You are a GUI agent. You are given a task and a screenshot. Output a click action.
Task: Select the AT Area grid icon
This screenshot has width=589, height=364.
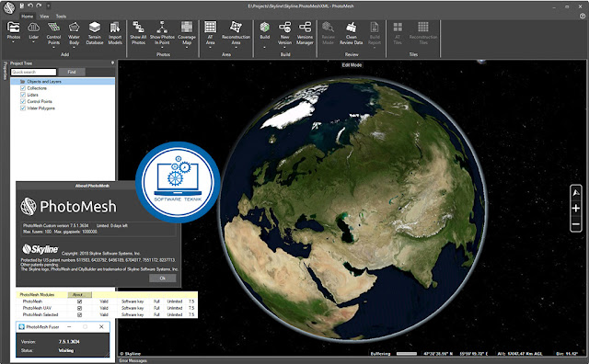[x=211, y=27]
